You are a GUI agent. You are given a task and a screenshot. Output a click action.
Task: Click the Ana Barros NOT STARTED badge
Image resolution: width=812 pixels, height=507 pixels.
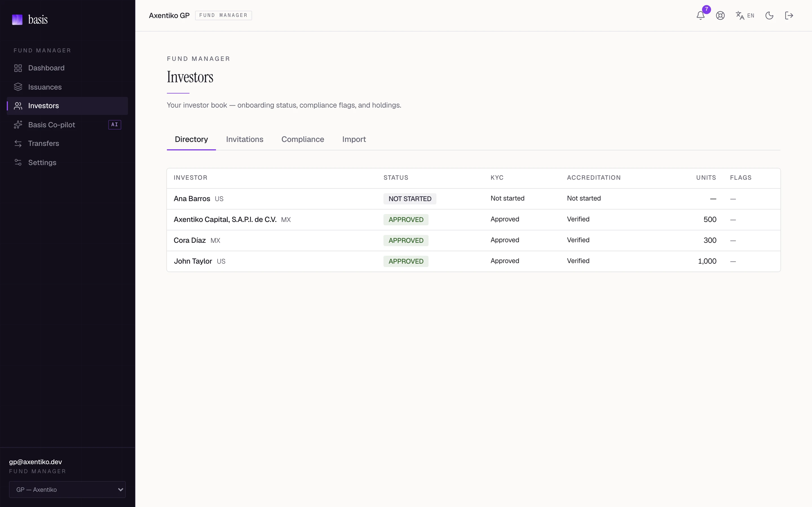(x=410, y=199)
